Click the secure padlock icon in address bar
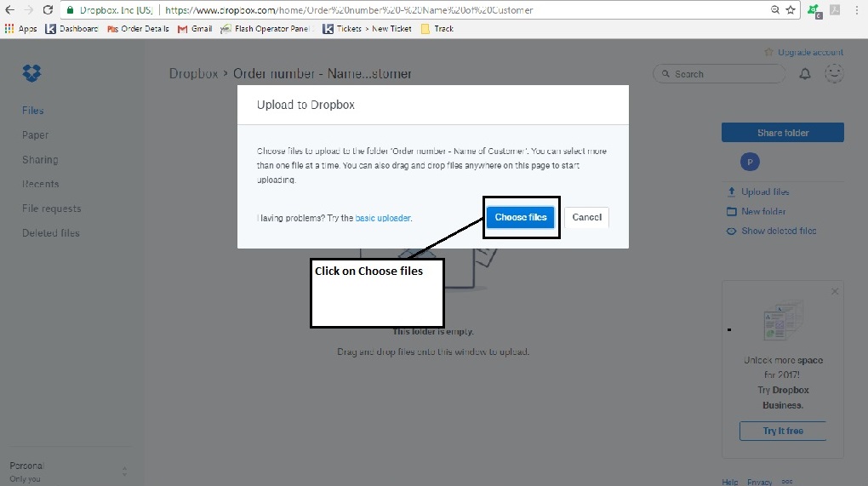This screenshot has width=868, height=486. coord(70,10)
